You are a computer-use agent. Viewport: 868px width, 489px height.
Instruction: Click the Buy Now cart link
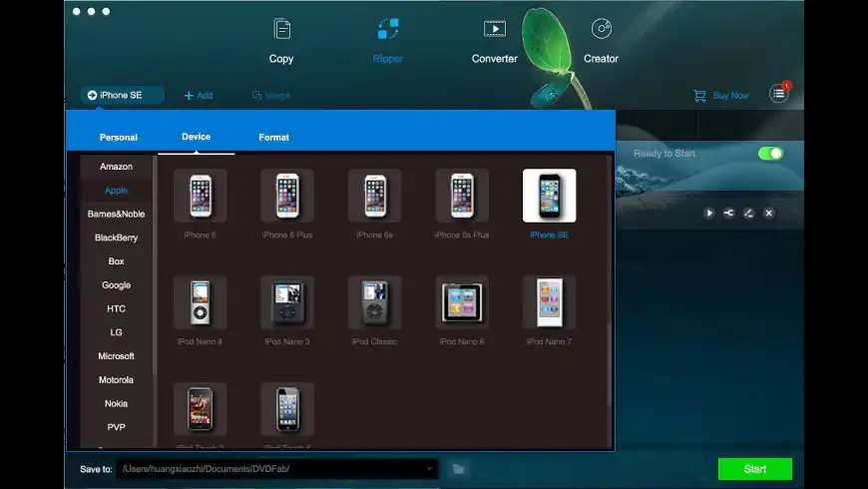(720, 96)
